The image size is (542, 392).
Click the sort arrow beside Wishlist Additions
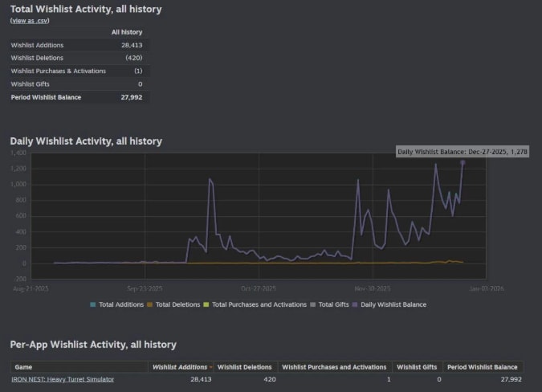[211, 367]
